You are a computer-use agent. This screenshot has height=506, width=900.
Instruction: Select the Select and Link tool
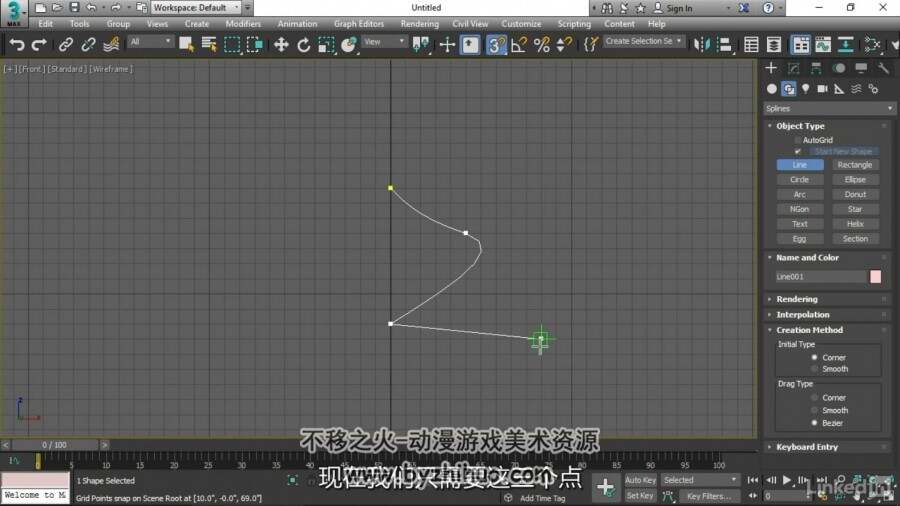[66, 45]
